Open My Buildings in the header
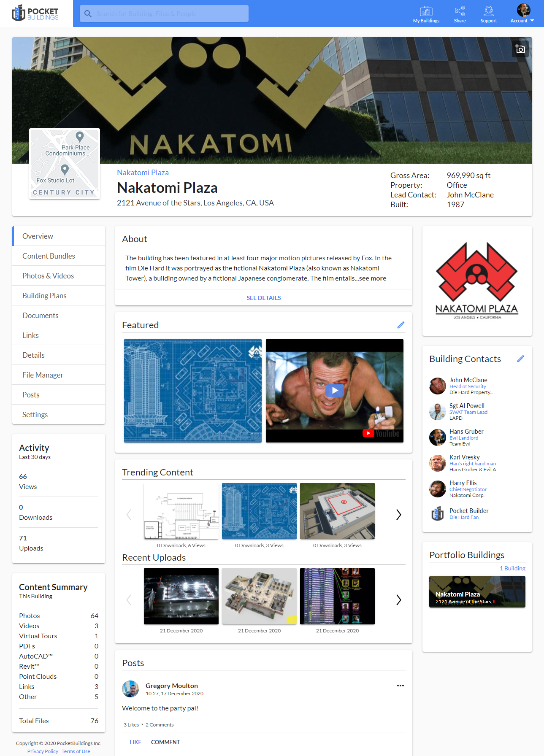This screenshot has height=756, width=544. tap(426, 14)
